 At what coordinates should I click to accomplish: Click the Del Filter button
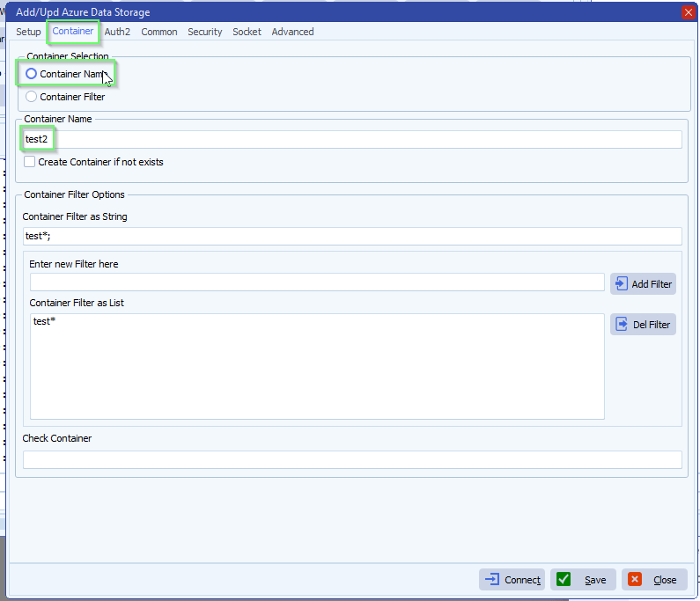tap(643, 325)
